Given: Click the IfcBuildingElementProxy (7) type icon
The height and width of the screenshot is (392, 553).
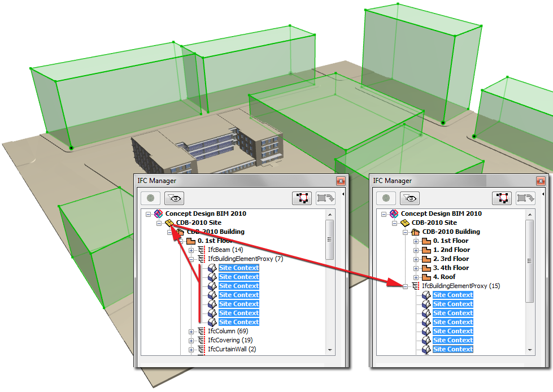Looking at the screenshot, I should 202,259.
